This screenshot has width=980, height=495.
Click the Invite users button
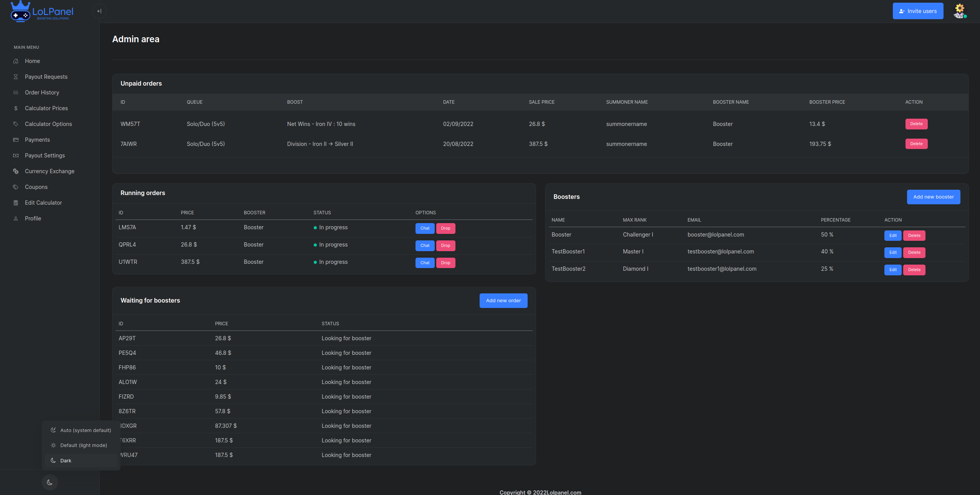(x=917, y=11)
